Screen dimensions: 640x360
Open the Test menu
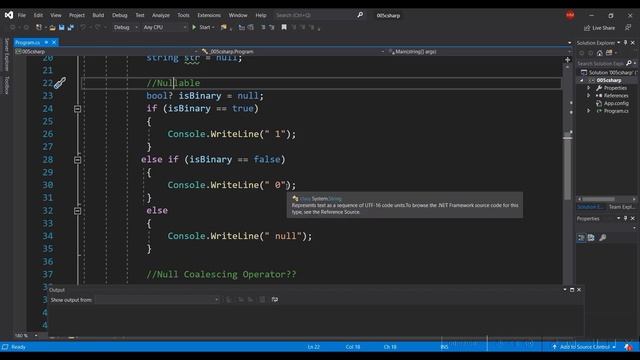140,15
